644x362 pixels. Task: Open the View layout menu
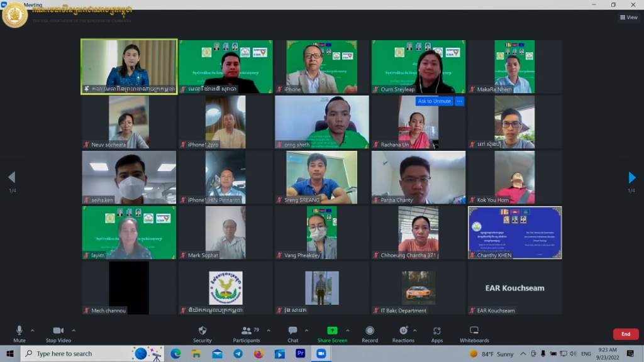628,18
